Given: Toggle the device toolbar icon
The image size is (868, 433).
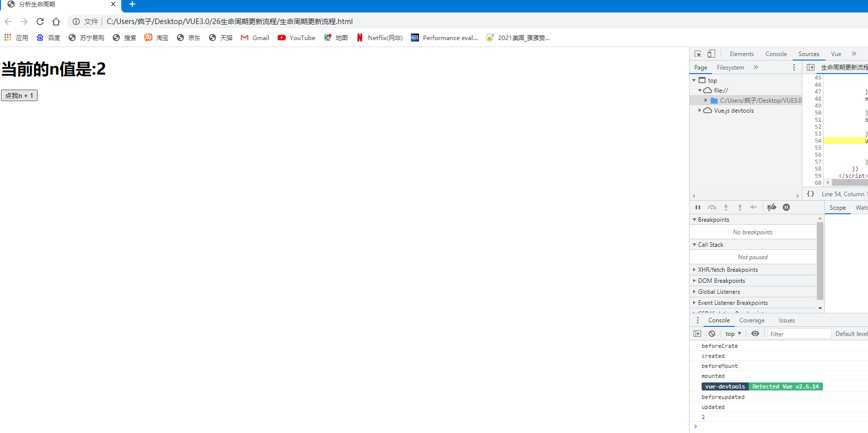Looking at the screenshot, I should (x=711, y=54).
